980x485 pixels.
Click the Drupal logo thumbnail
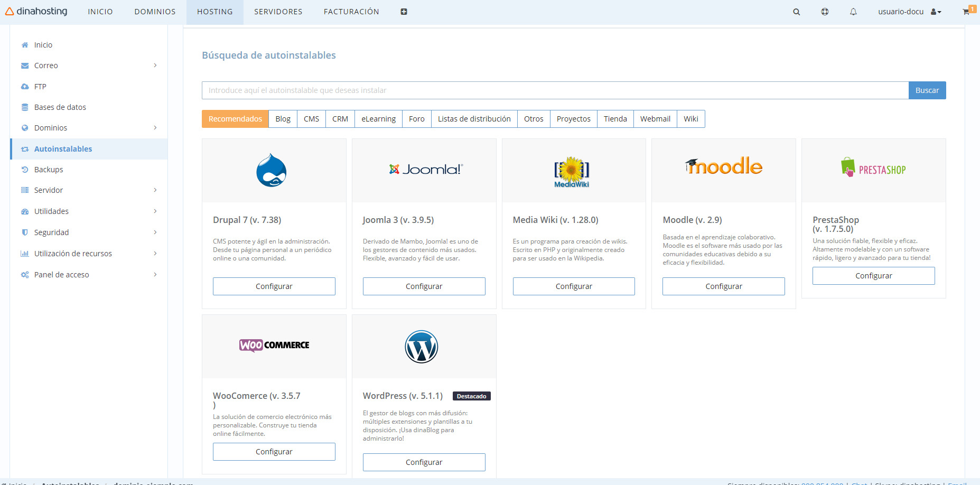pyautogui.click(x=272, y=170)
